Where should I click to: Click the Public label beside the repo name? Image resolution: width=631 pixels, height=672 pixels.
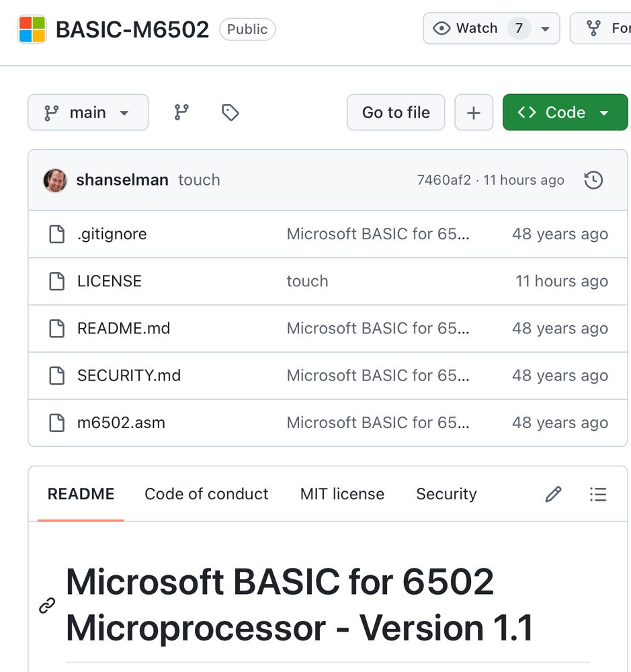(247, 28)
